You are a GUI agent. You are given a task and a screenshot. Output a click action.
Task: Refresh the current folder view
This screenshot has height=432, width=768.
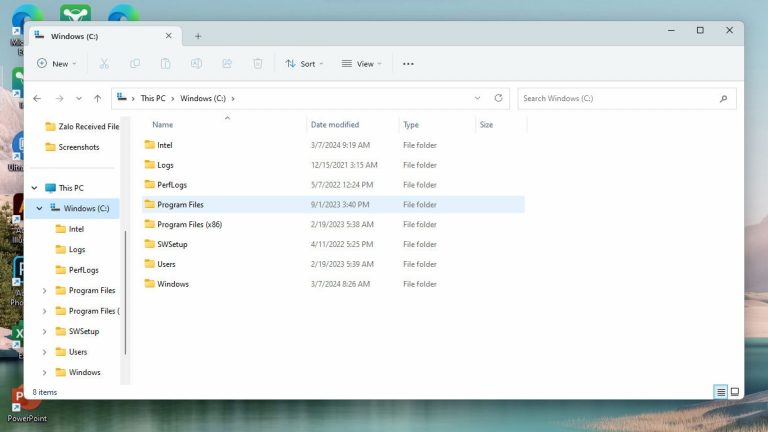499,98
